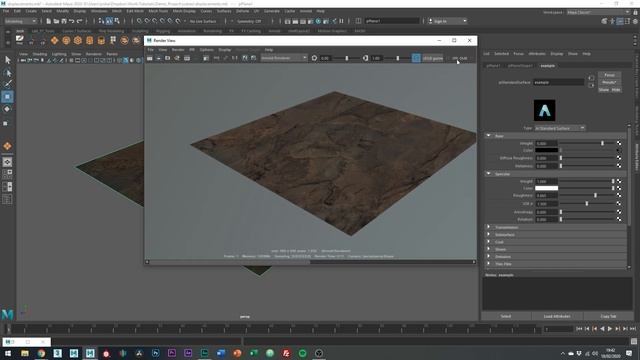Screen dimensions: 640x360
Task: Open the Modeling menu set dropdown
Action: [20, 21]
